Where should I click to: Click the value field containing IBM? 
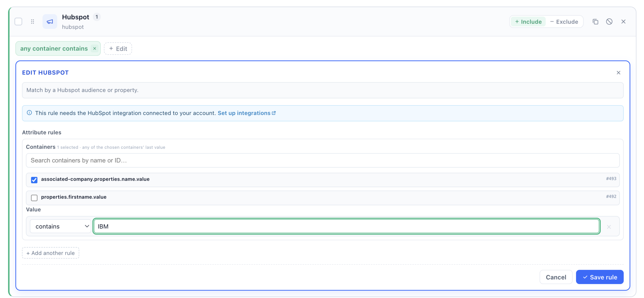[x=346, y=226]
